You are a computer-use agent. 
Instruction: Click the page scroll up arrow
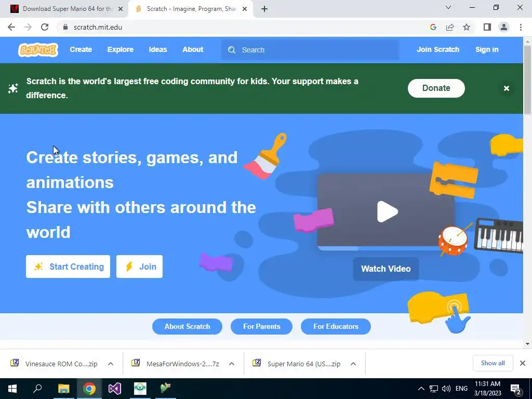tap(527, 41)
